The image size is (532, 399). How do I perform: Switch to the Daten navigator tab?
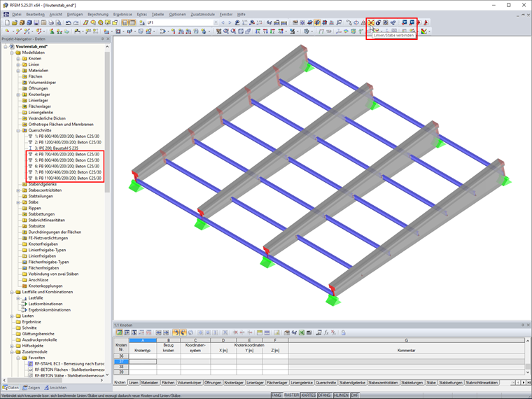pyautogui.click(x=10, y=388)
